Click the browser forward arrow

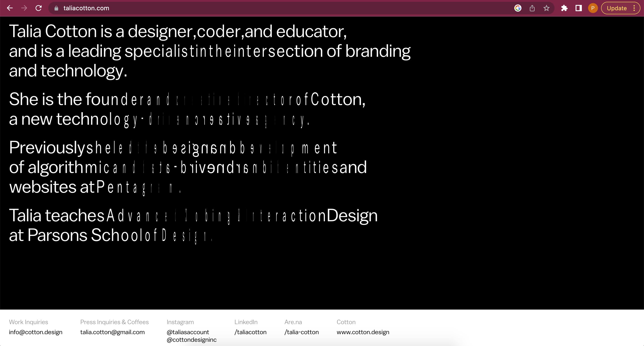[x=24, y=8]
